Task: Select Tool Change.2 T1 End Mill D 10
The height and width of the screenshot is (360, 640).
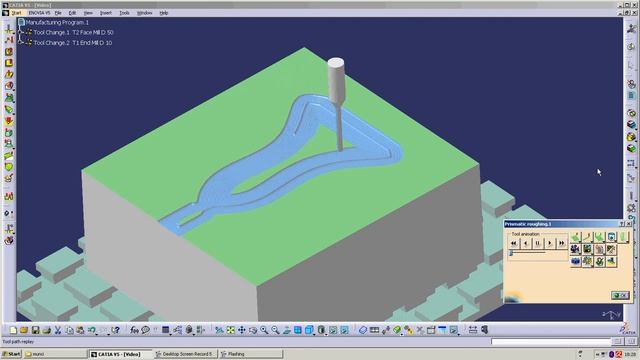Action: pos(73,42)
